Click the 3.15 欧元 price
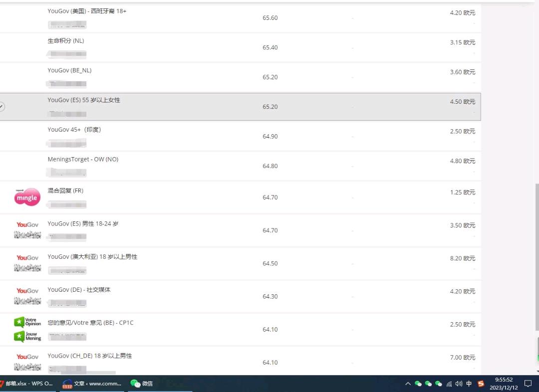 [x=463, y=42]
